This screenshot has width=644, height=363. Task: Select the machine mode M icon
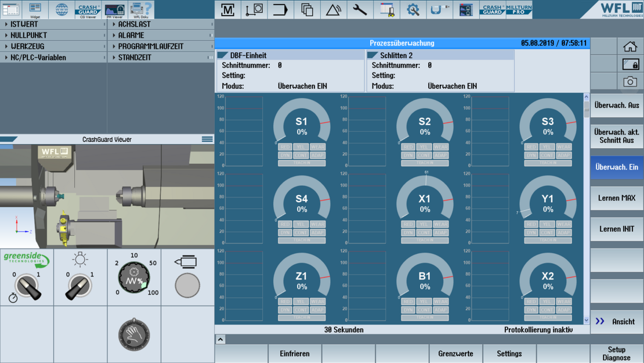[x=228, y=9]
